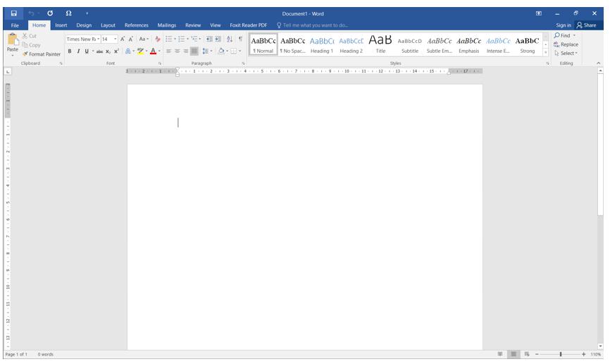This screenshot has width=610, height=364.
Task: Insert symbol using the Omega icon
Action: tap(68, 13)
